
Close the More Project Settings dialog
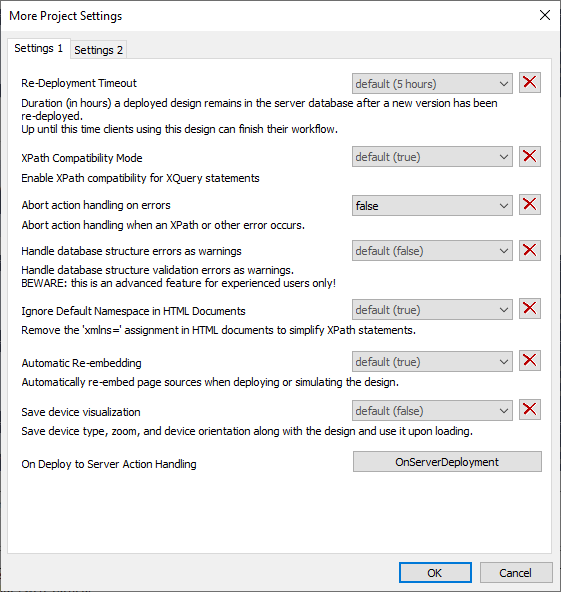point(545,15)
